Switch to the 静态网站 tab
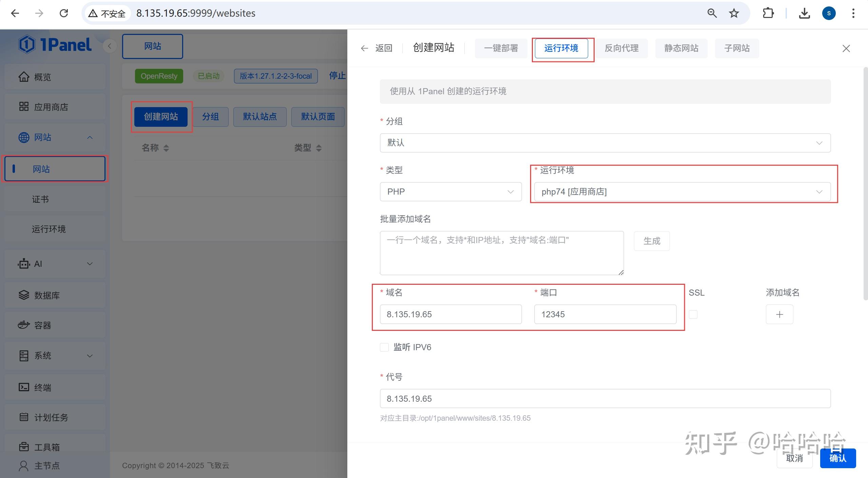The height and width of the screenshot is (478, 868). (681, 48)
